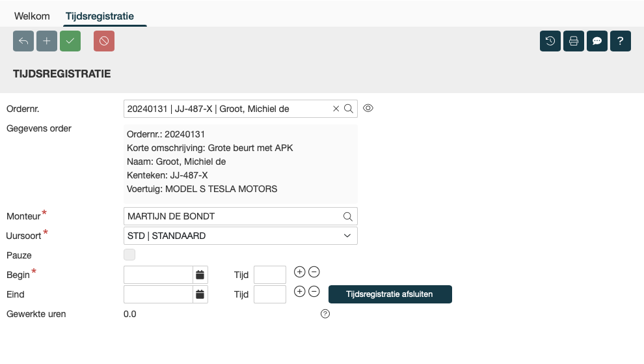Open the history clock icon
The image size is (644, 364).
click(x=550, y=41)
